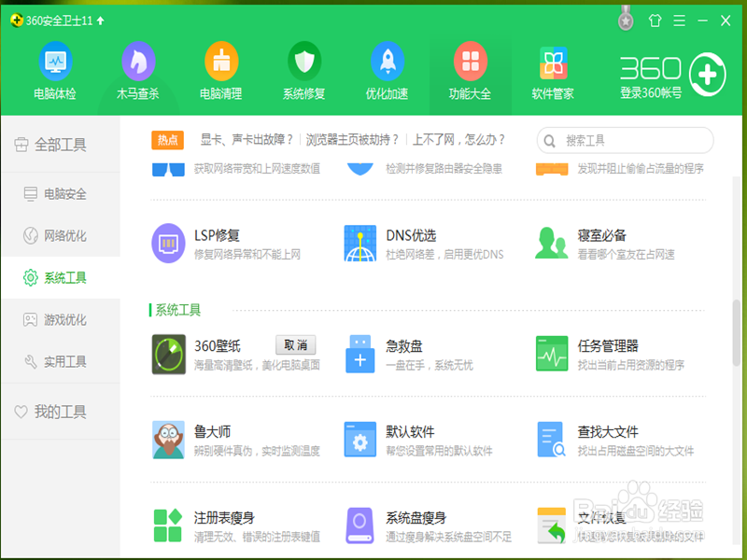Select 实用工具 sidebar category
The image size is (747, 560).
60,361
